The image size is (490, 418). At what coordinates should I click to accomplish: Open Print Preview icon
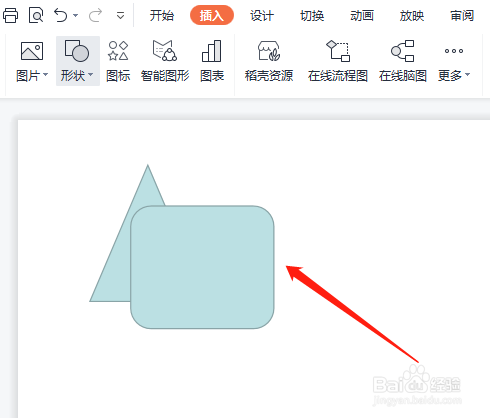click(x=36, y=15)
